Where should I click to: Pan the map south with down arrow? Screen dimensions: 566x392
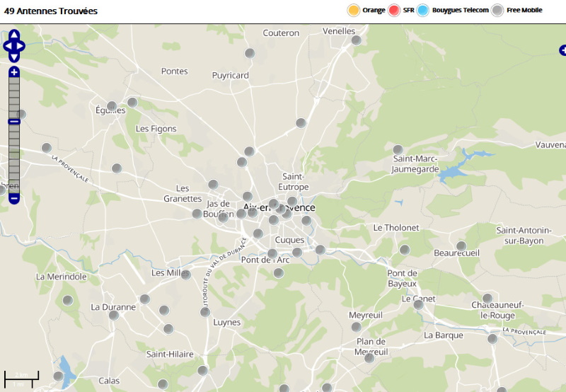point(14,57)
